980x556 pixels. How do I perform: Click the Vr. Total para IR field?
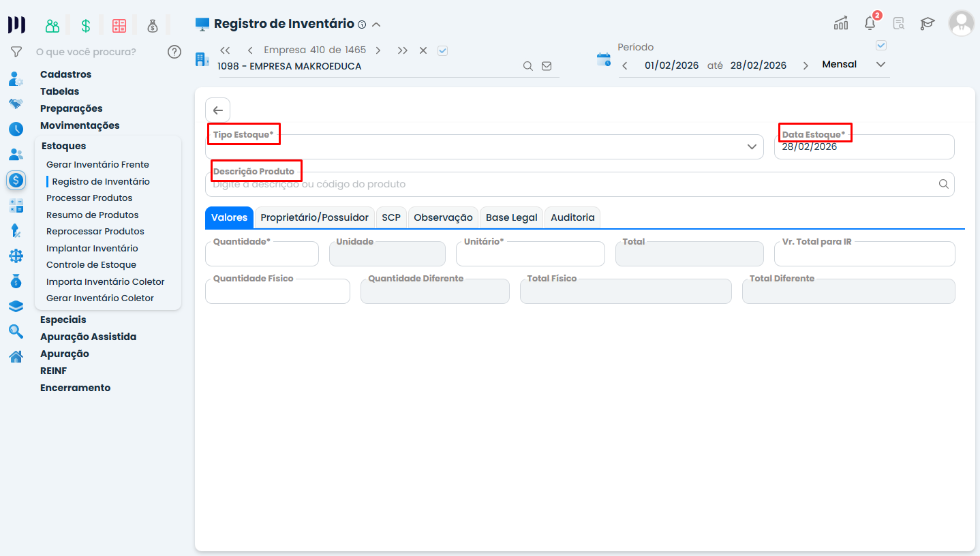click(864, 253)
